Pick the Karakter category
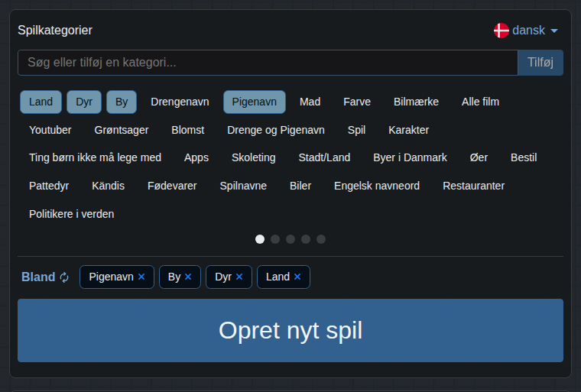The image size is (581, 392). point(408,130)
